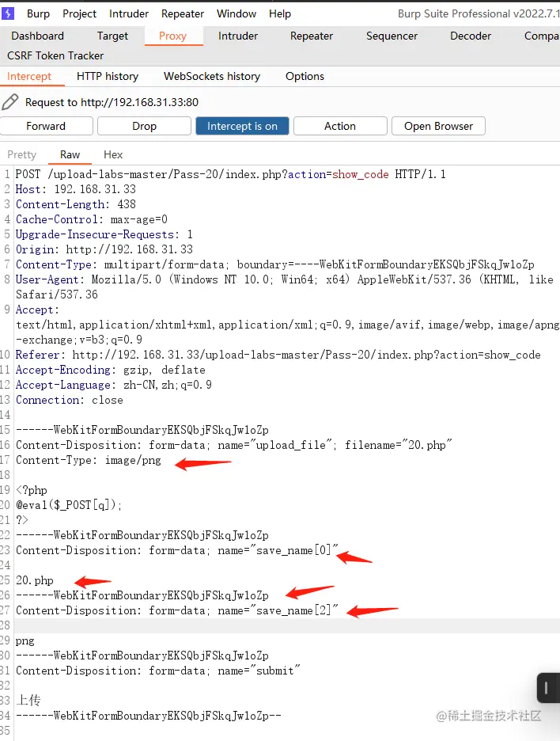
Task: Click the Referer header line
Action: [278, 355]
